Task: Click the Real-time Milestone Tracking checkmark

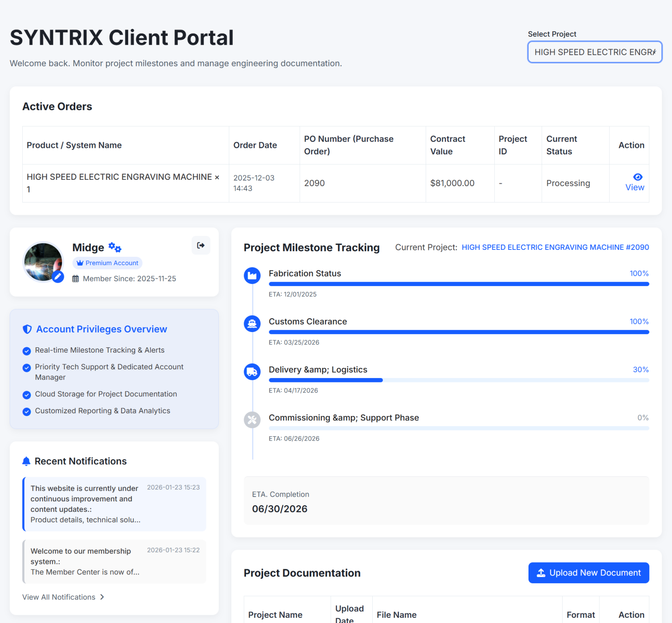Action: [27, 351]
